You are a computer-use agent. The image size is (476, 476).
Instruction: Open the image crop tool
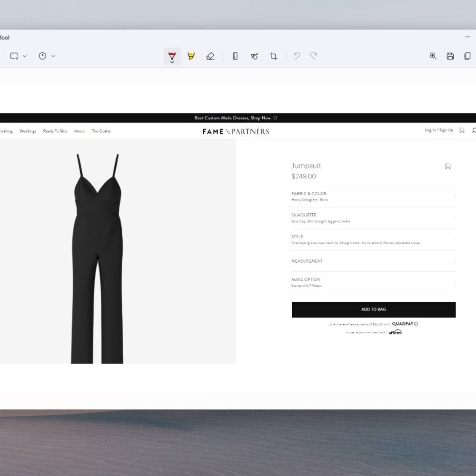coord(273,56)
